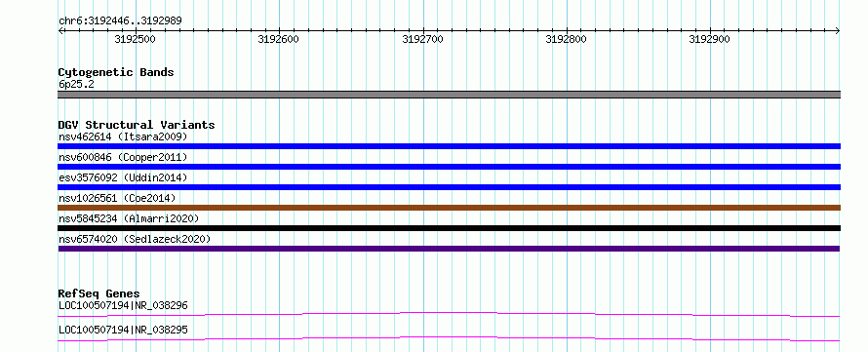Image resolution: width=868 pixels, height=352 pixels.
Task: Select the gray 6p25.2 cytogenetic band bar
Action: tap(449, 95)
